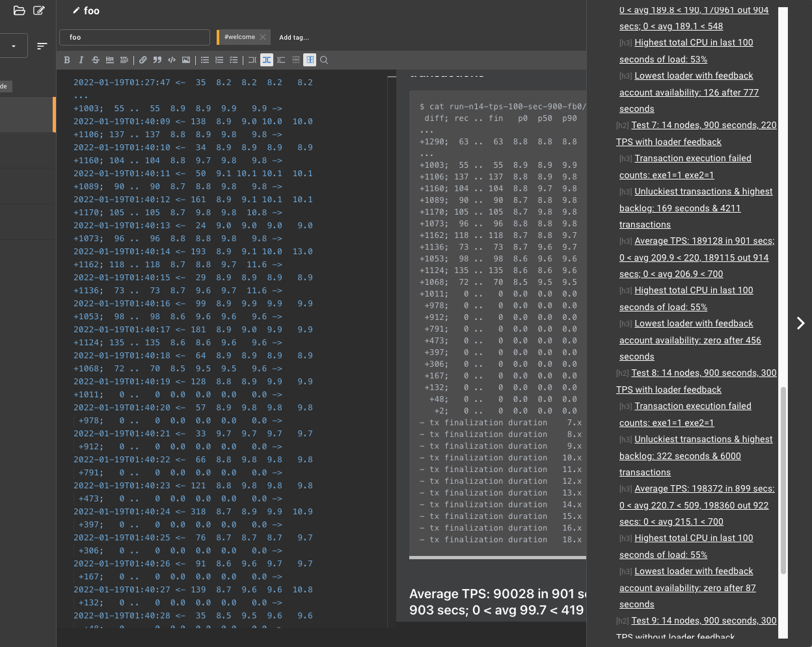Jump to the Test 7: 14 nodes heading link
Viewport: 812px width, 647px height.
point(696,133)
